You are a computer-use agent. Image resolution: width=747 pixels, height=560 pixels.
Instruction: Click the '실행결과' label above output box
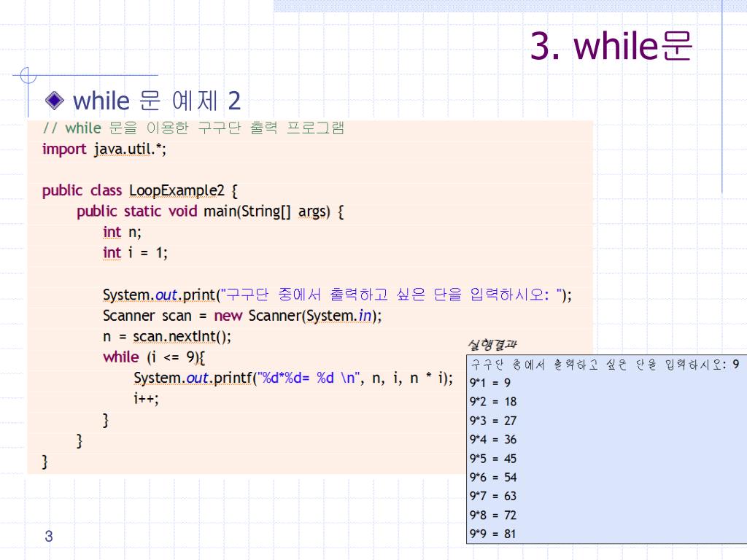coord(492,344)
